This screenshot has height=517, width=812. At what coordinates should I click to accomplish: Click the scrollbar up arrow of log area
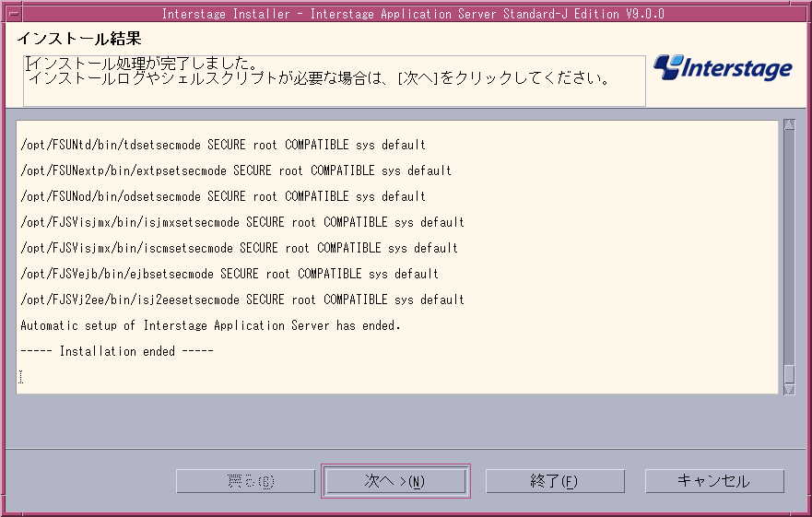[789, 124]
